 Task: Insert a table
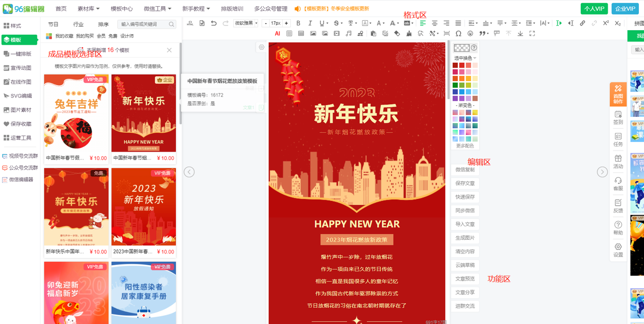pos(301,33)
